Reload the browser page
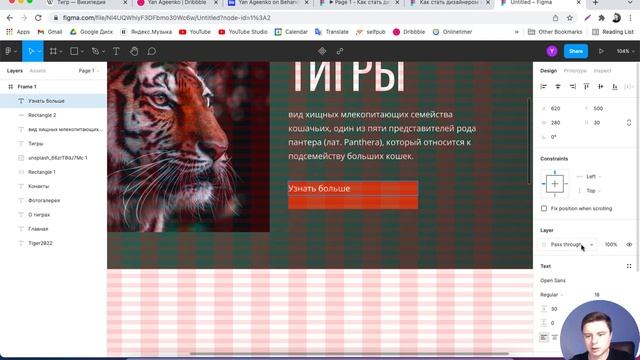The image size is (640, 360). tap(38, 18)
